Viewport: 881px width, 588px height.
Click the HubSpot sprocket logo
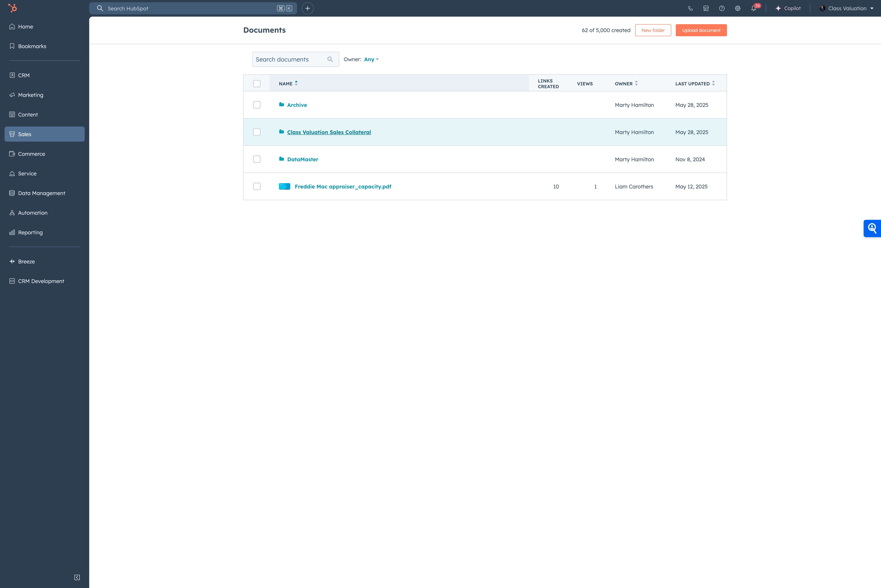[x=12, y=8]
